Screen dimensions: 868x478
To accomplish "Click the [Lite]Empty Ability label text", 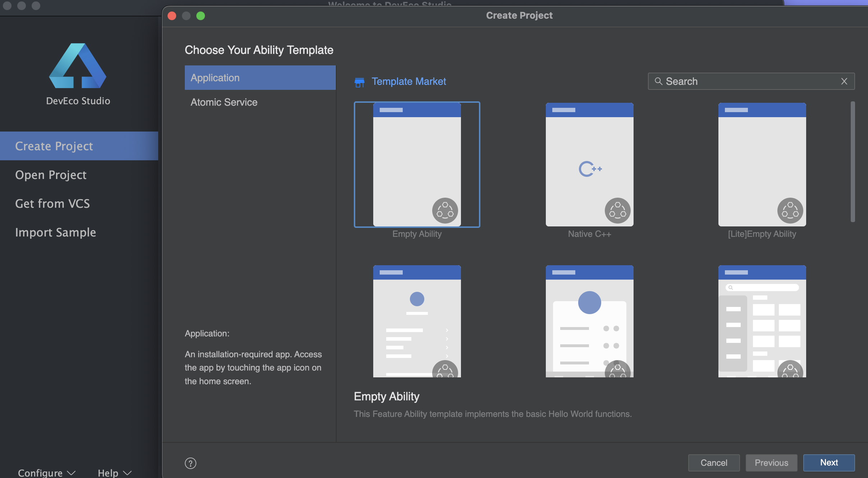I will coord(762,234).
